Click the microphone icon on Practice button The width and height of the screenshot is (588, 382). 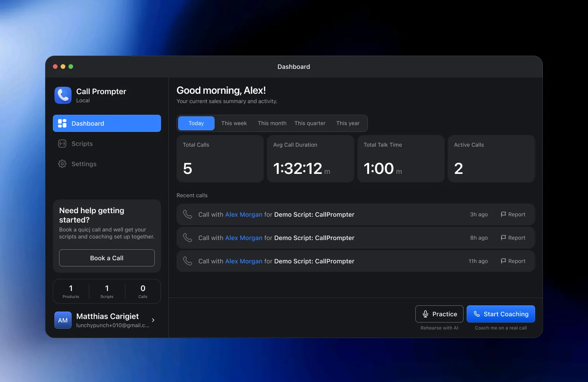pos(425,314)
